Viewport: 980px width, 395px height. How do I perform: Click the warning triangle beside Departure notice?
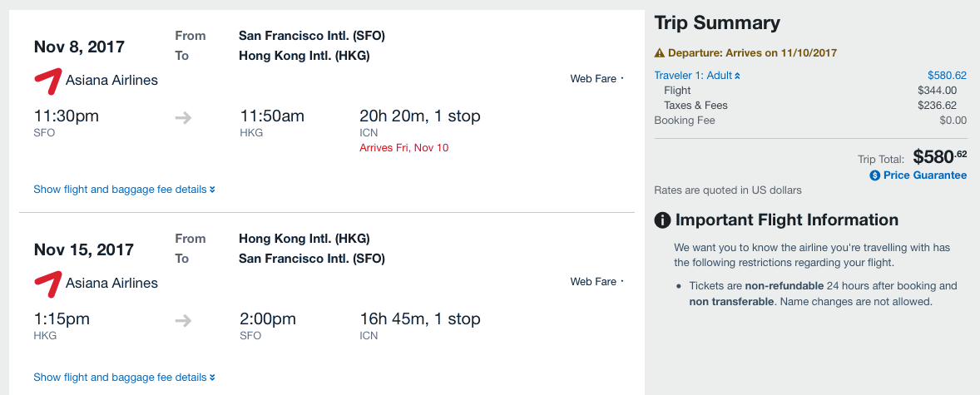[660, 52]
